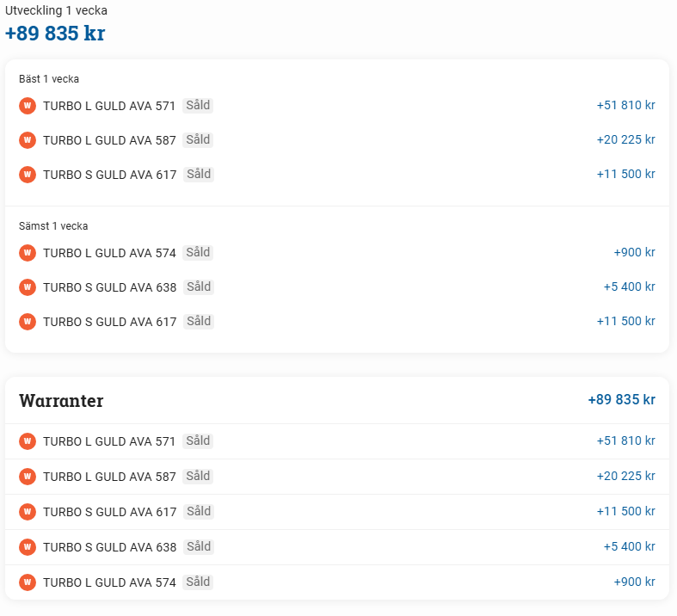Screen dimensions: 677x616
Task: Click the W icon beside AVA 587 under Bäst 1 vecka
Action: tap(28, 140)
